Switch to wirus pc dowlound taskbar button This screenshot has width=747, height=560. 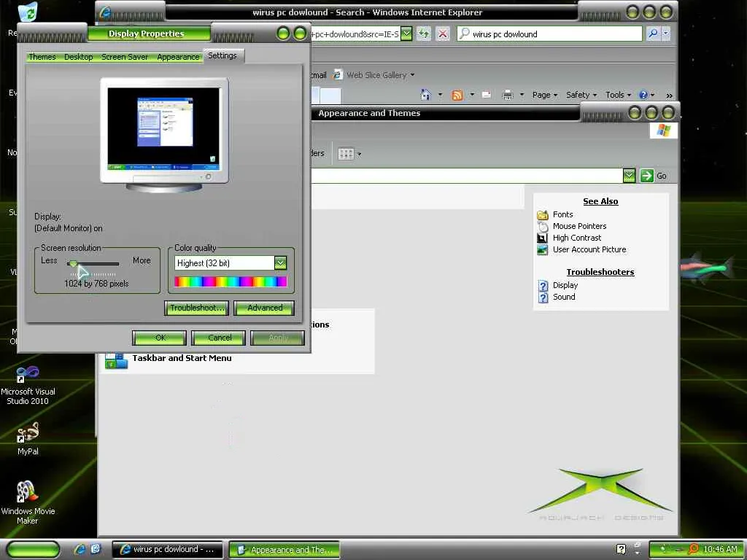pos(167,550)
